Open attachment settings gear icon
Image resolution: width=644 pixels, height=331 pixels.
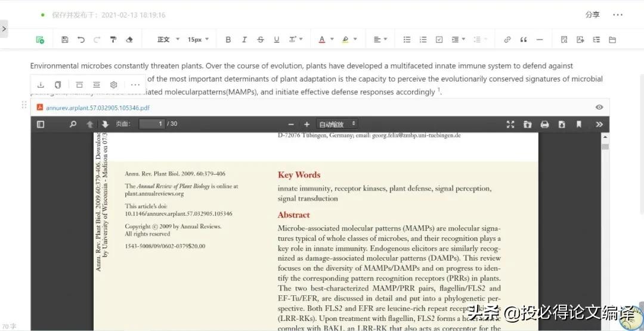coord(114,85)
